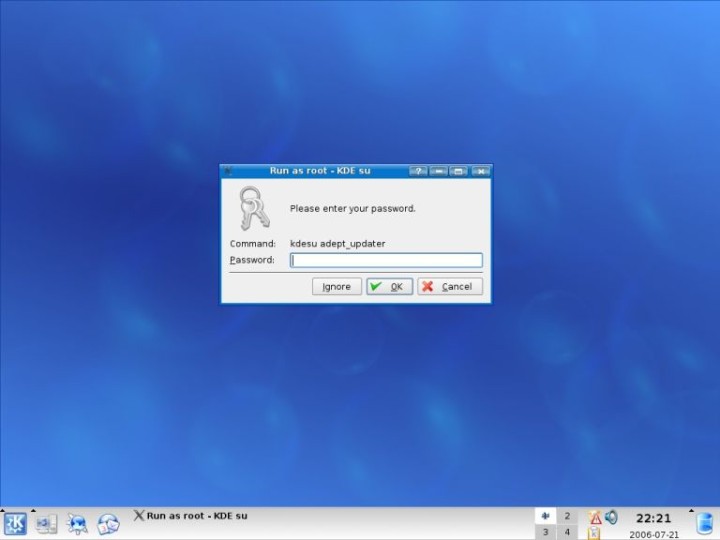Screen dimensions: 720x540
Task: Click the update notifier warning tray icon
Action: click(x=595, y=518)
